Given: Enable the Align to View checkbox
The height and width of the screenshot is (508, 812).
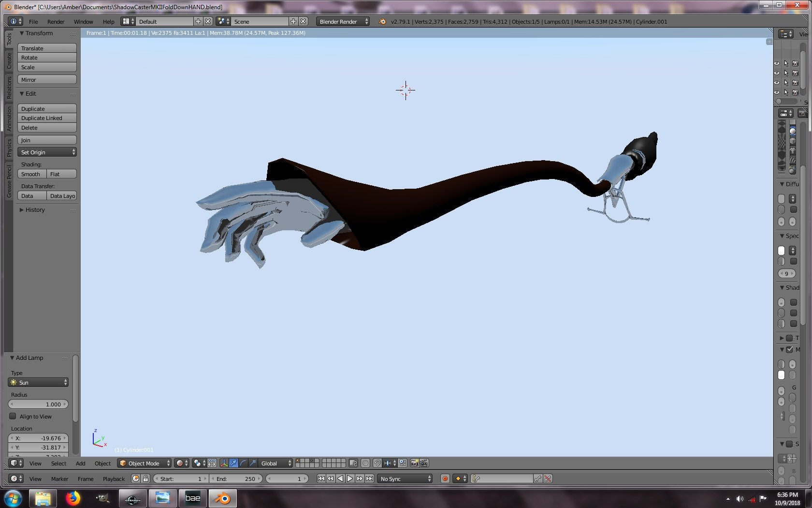Looking at the screenshot, I should coord(13,416).
